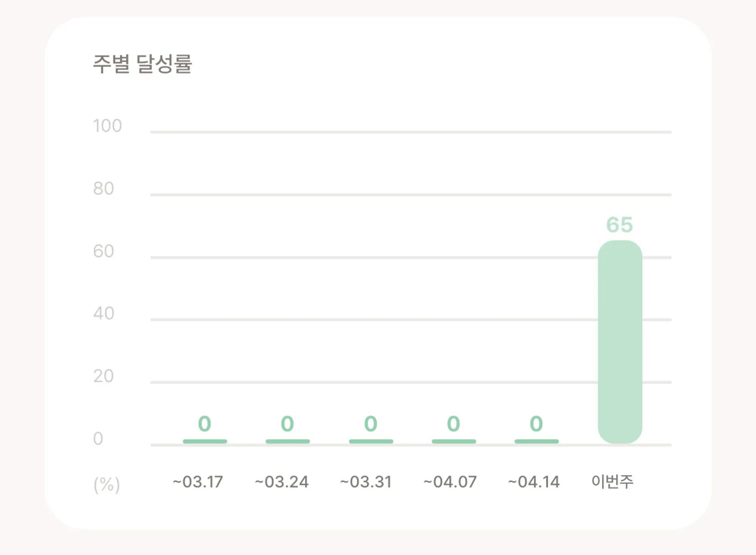756x555 pixels.
Task: Click the ~04.14 week label
Action: point(534,482)
